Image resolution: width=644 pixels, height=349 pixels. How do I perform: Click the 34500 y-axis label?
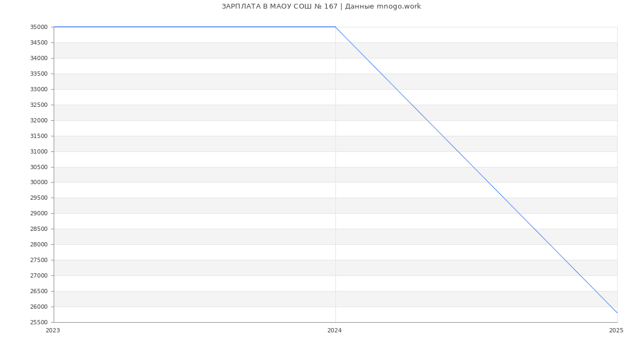pos(39,42)
